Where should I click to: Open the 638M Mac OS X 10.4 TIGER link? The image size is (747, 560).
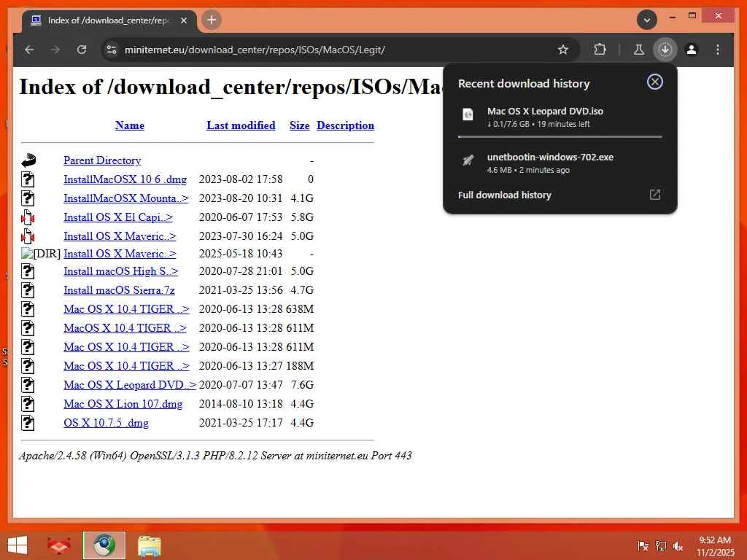(x=127, y=309)
